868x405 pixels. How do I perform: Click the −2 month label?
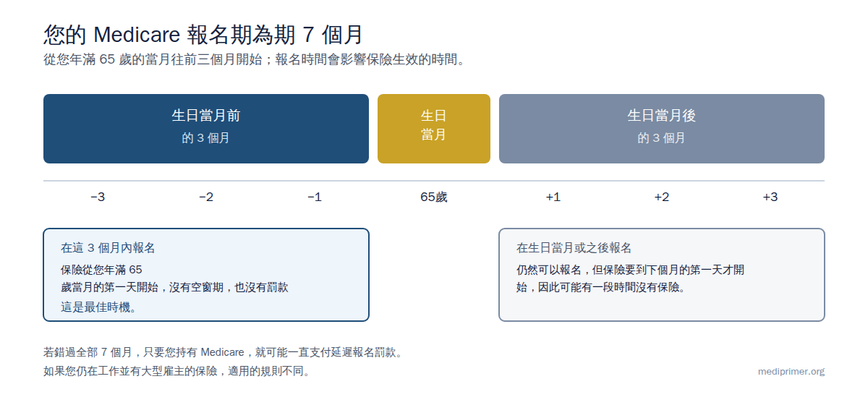click(206, 197)
